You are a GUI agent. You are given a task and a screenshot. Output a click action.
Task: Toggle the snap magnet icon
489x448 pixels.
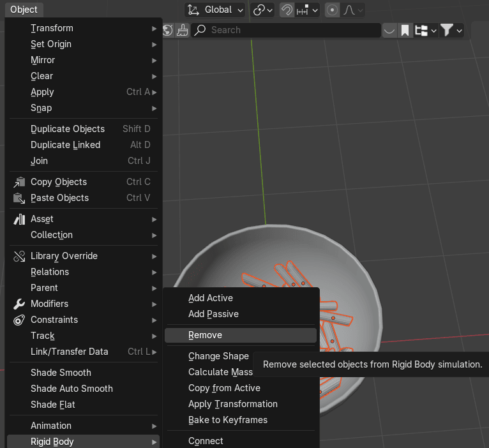pos(287,10)
